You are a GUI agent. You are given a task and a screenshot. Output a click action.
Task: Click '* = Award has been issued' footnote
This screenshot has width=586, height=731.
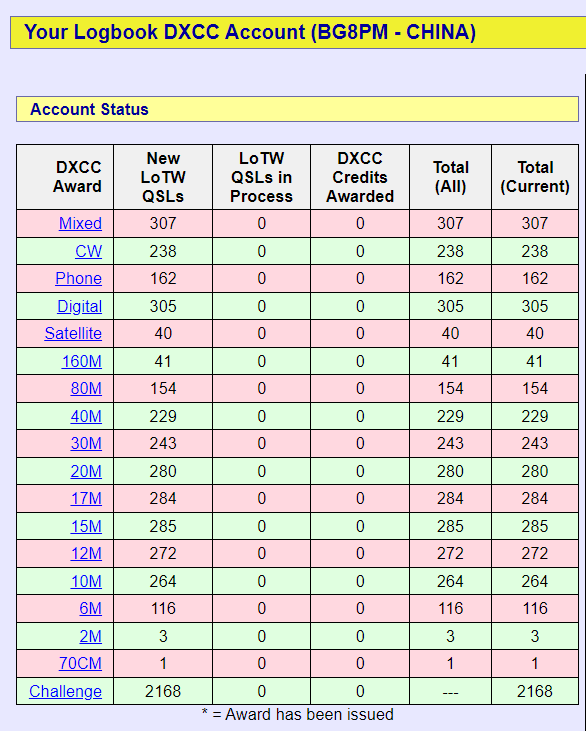tap(298, 715)
